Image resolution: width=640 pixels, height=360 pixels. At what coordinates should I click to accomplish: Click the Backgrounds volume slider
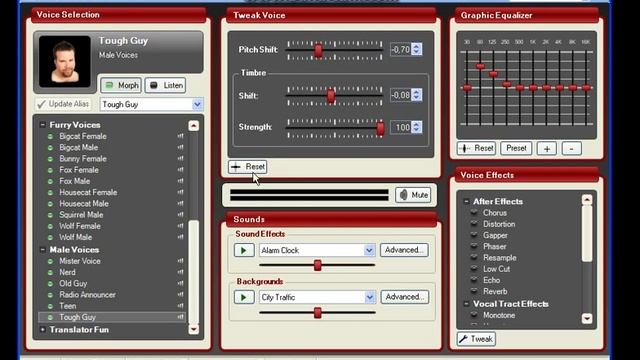click(317, 313)
